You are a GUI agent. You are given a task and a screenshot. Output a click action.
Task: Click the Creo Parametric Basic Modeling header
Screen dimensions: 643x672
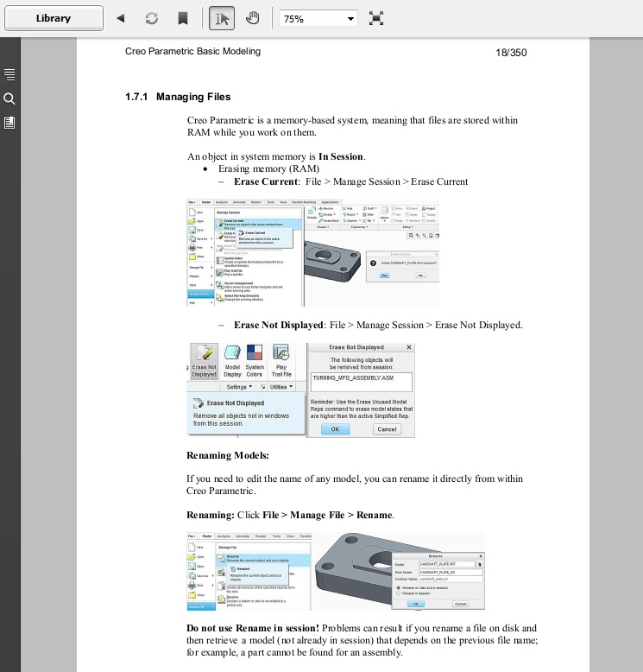point(192,52)
